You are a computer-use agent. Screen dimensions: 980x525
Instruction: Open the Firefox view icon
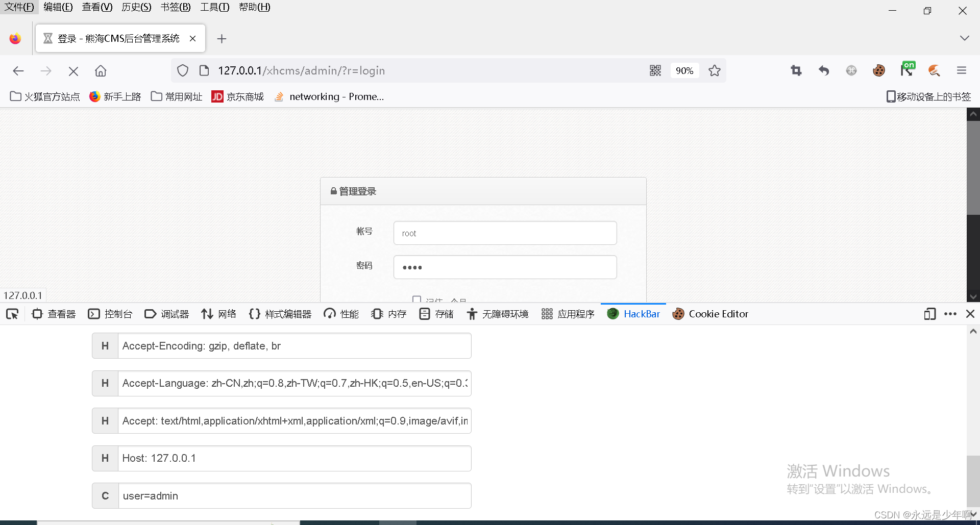pos(15,39)
